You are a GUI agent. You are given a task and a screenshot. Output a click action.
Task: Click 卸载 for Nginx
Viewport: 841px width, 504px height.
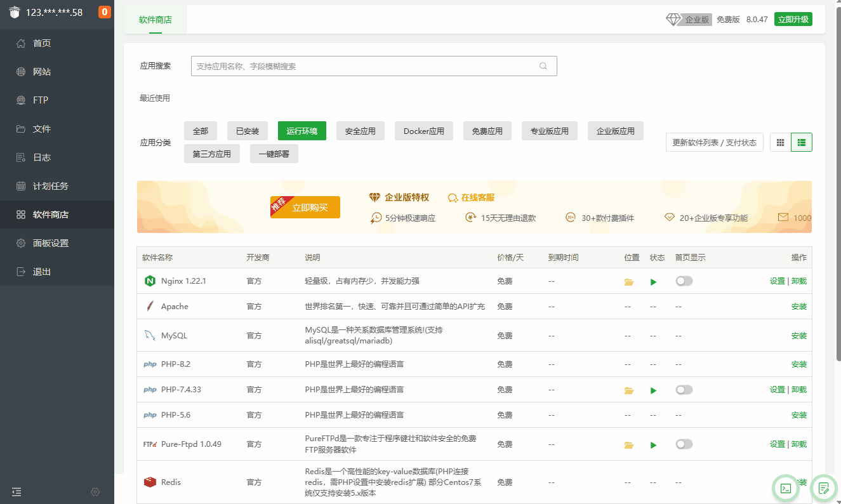pyautogui.click(x=799, y=281)
